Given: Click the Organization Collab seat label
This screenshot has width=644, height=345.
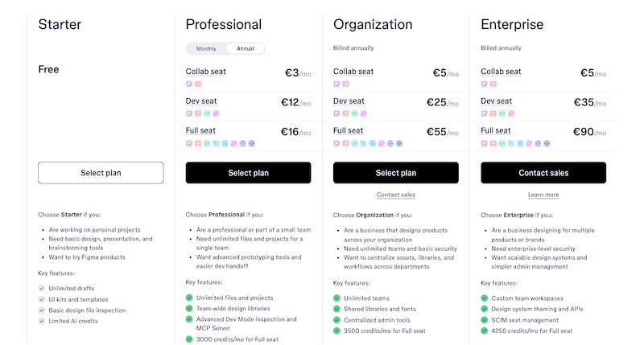Looking at the screenshot, I should point(353,72).
